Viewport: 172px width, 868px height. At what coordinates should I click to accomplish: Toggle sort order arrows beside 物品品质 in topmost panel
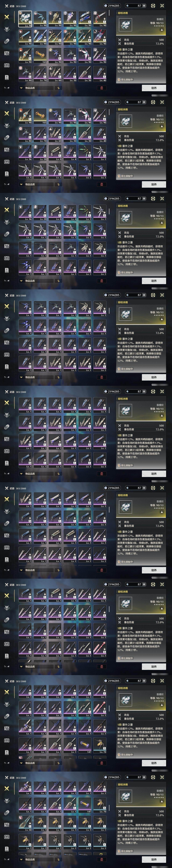coord(58,88)
